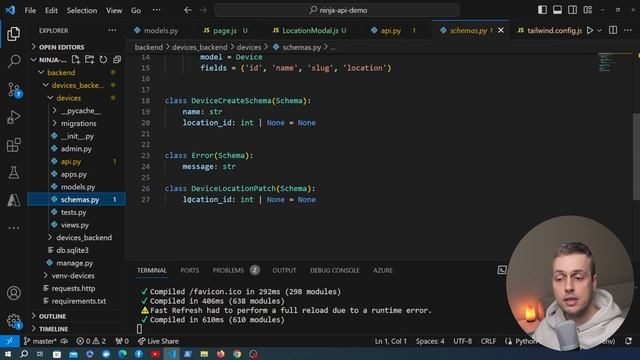This screenshot has width=640, height=360.
Task: Show additional activity bar views ellipsis
Action: pyautogui.click(x=13, y=228)
